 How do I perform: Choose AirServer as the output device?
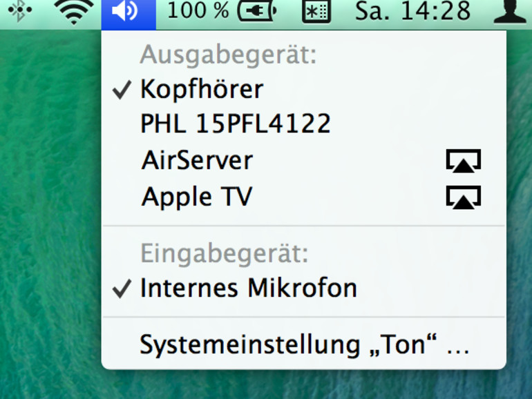[304, 160]
